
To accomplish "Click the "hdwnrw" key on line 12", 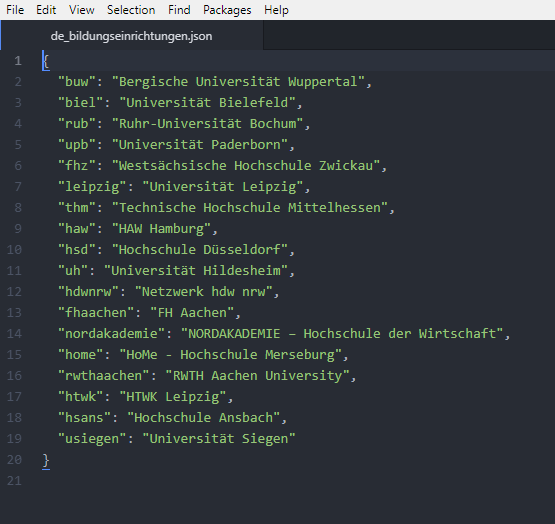I will point(88,292).
